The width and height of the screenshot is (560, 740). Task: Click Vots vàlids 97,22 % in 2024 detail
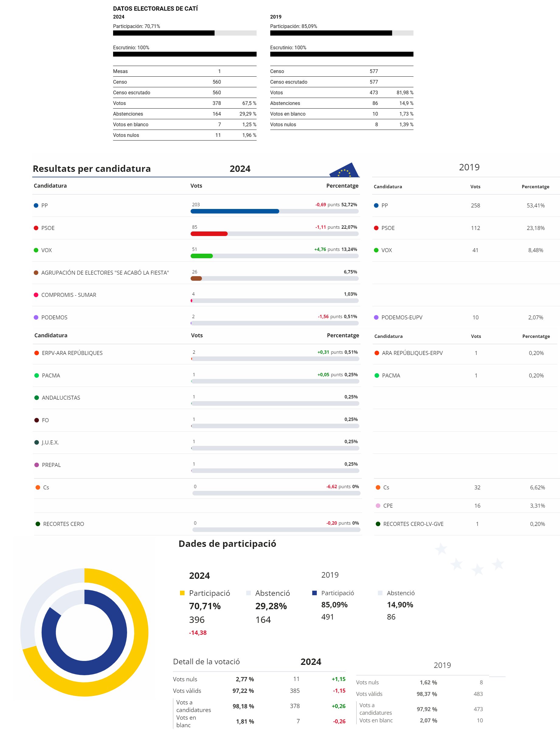click(243, 690)
